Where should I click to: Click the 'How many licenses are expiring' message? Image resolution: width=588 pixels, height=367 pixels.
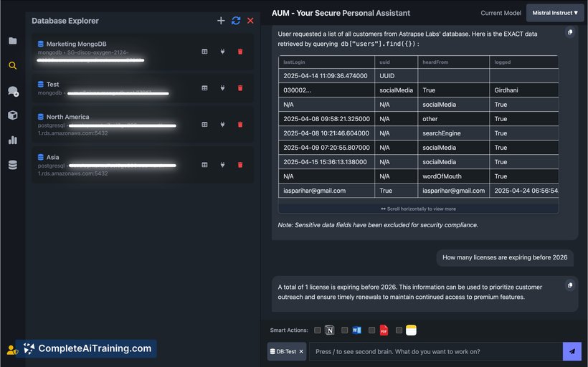point(505,257)
